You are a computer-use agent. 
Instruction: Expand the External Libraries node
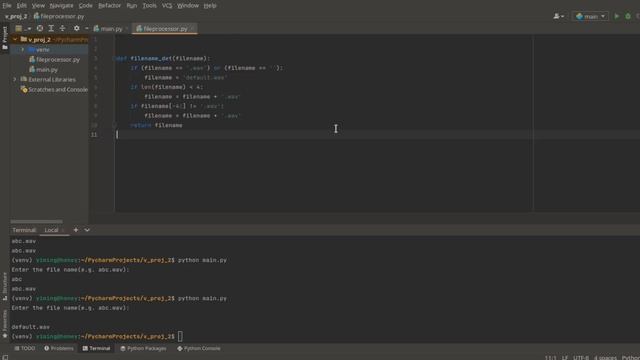[x=15, y=79]
